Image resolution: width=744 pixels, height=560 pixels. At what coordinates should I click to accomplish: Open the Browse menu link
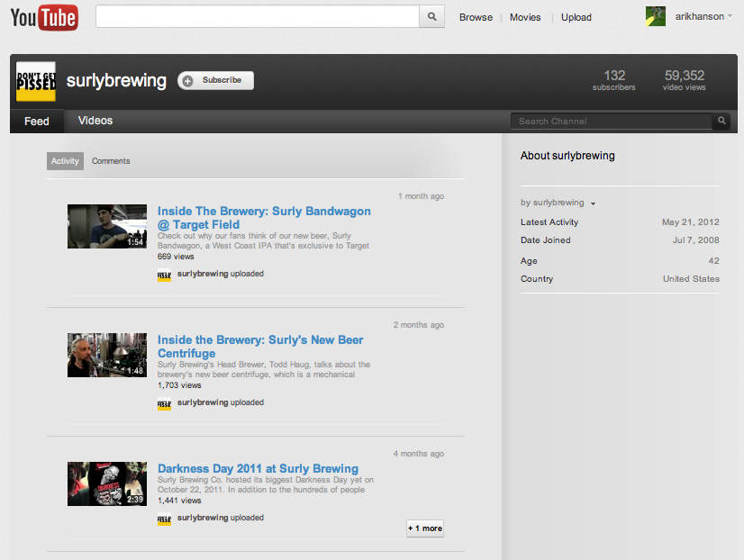point(476,17)
